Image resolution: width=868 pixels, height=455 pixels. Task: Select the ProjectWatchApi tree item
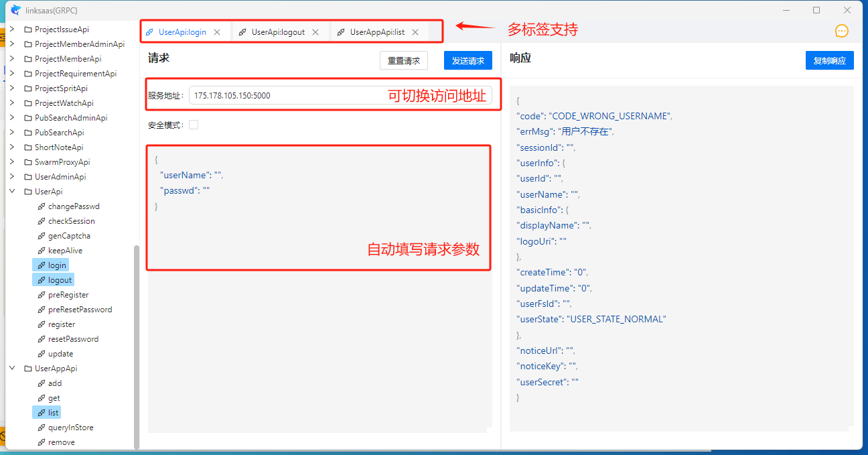[x=64, y=103]
